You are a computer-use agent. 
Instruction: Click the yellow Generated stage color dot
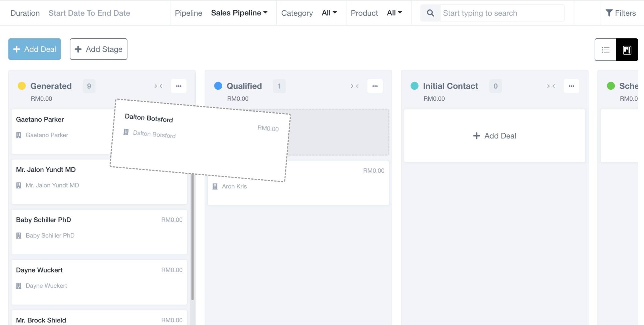22,86
